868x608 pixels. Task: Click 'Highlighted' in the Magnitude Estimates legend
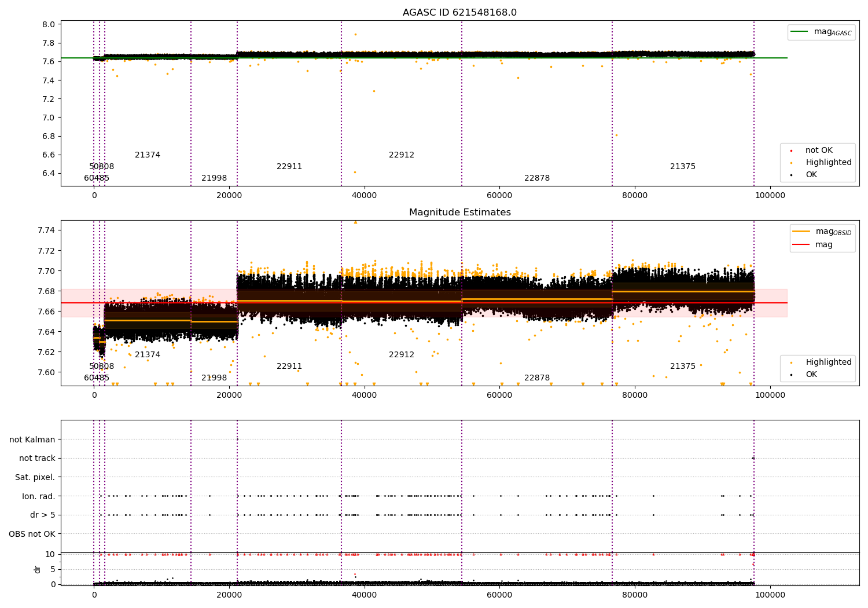828,362
